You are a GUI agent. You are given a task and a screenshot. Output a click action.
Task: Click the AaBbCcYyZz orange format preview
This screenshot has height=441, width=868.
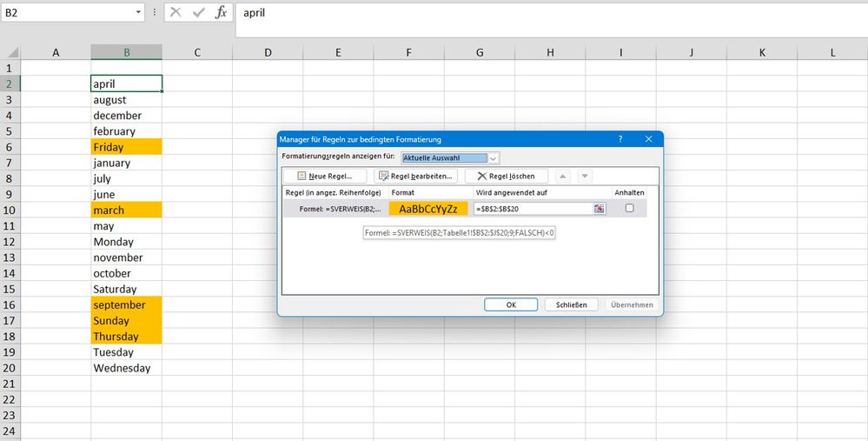click(x=428, y=209)
